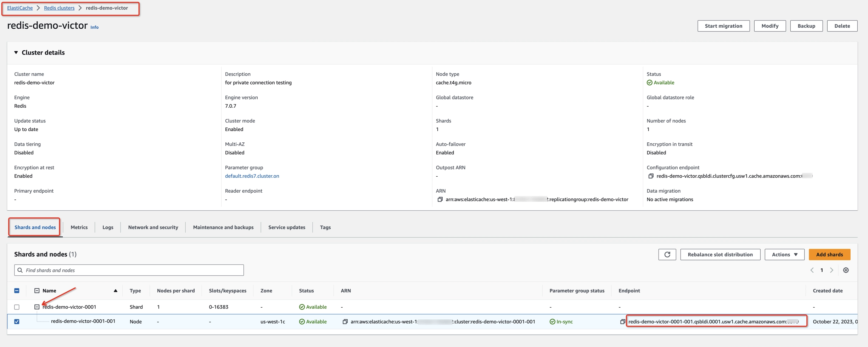Click the Status column header

tap(306, 291)
